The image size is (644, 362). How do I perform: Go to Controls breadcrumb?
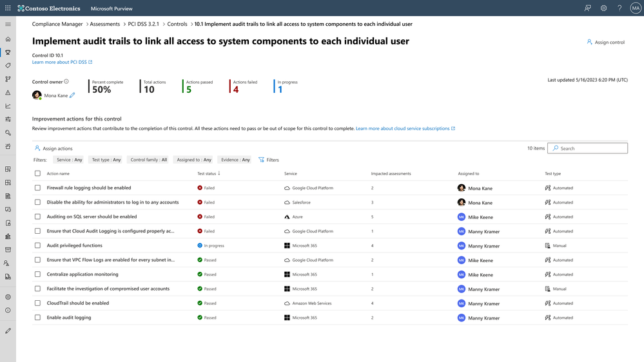(x=177, y=24)
